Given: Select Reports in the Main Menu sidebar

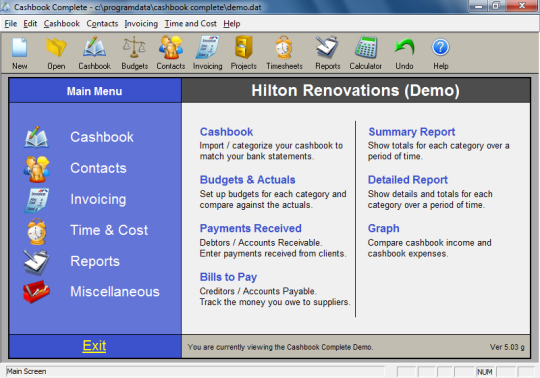Looking at the screenshot, I should point(95,261).
